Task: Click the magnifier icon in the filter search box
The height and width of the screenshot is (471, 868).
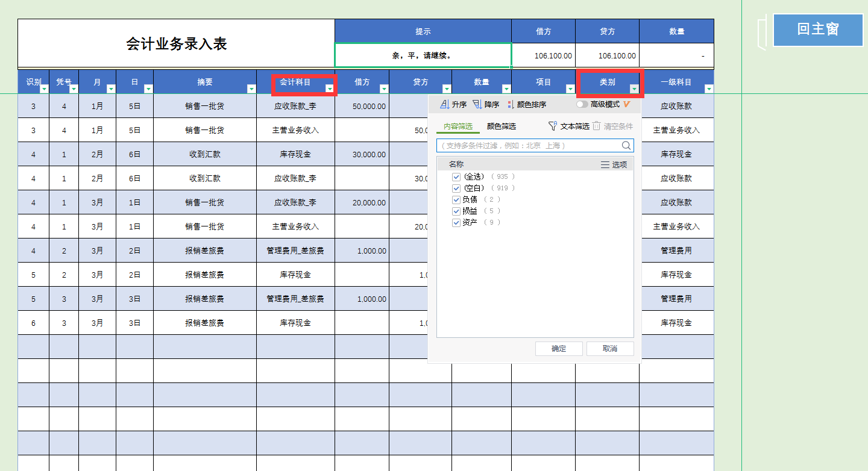Action: 626,145
